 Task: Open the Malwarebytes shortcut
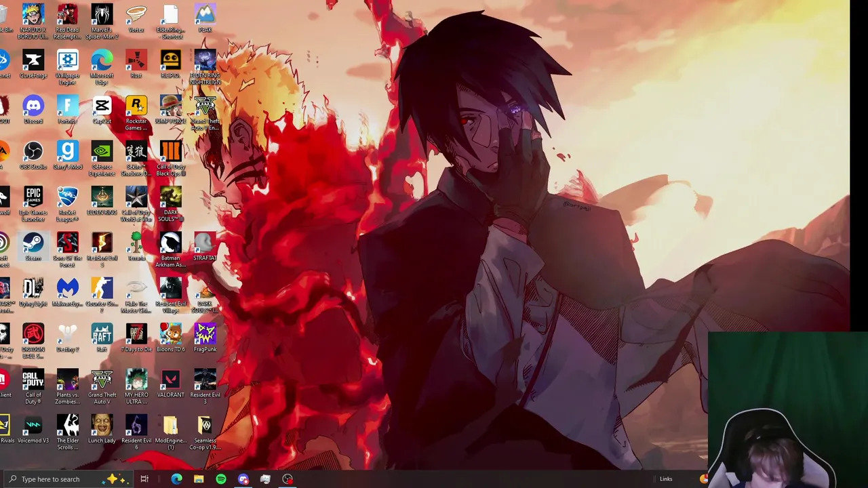(x=67, y=292)
